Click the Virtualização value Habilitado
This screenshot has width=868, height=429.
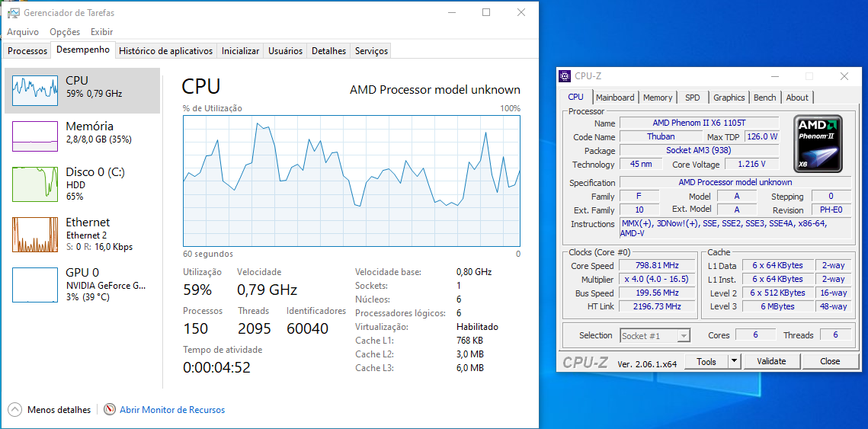pyautogui.click(x=477, y=327)
